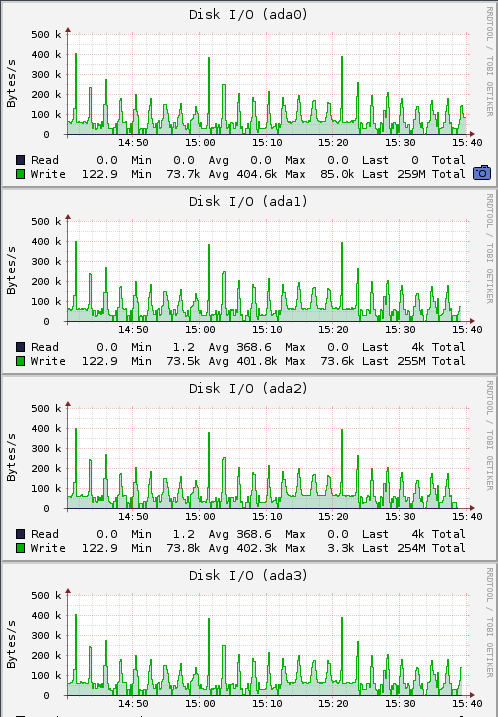This screenshot has width=498, height=717.
Task: Open the Disk I/O (ada3) graph plot
Action: click(x=268, y=645)
